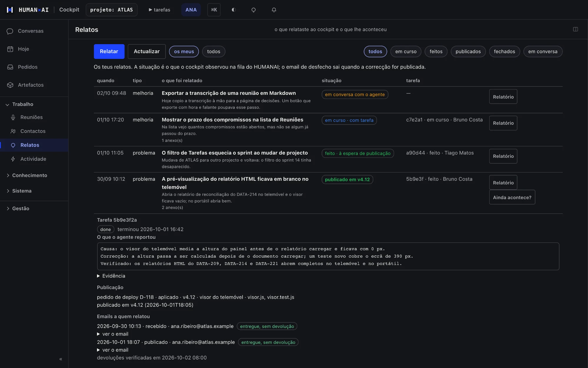Open the ANA user menu
Viewport: 588px width, 368px height.
click(191, 10)
